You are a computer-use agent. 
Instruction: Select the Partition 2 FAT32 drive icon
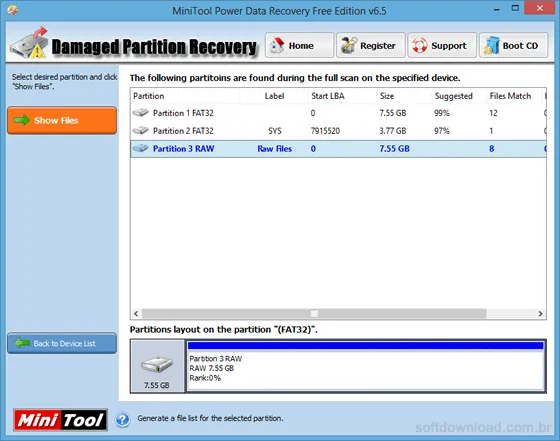(x=140, y=130)
